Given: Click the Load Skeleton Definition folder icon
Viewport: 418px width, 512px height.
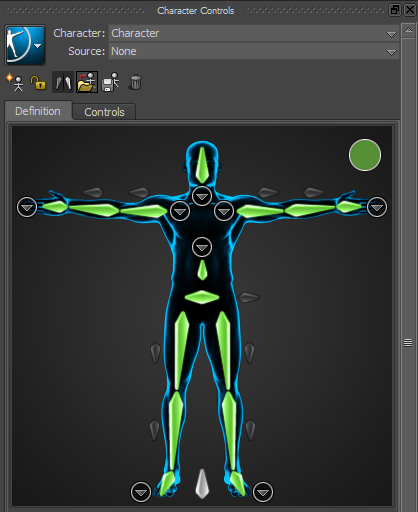Looking at the screenshot, I should pos(87,82).
